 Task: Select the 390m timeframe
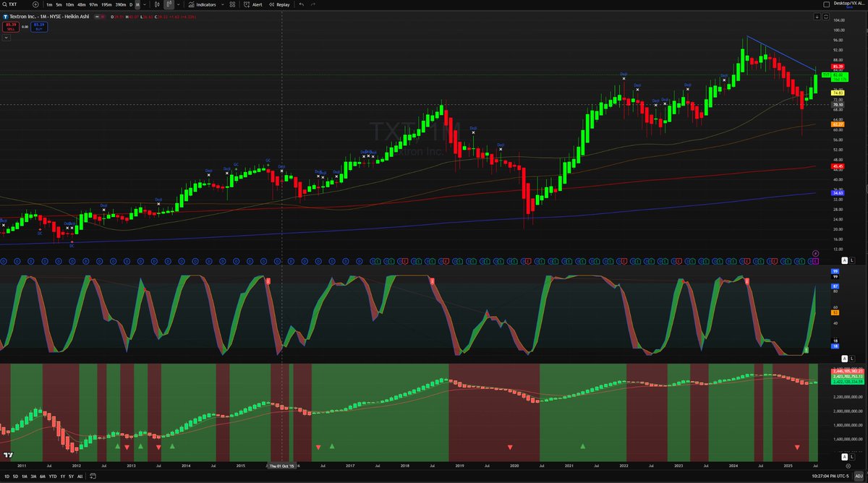click(x=121, y=4)
